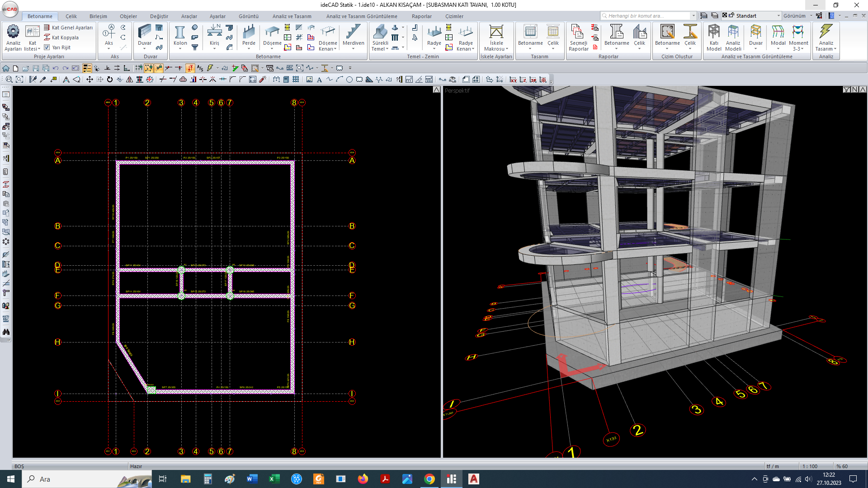Screen dimensions: 868x488
Task: Toggle the Y filter button in perspective view
Action: click(x=847, y=89)
